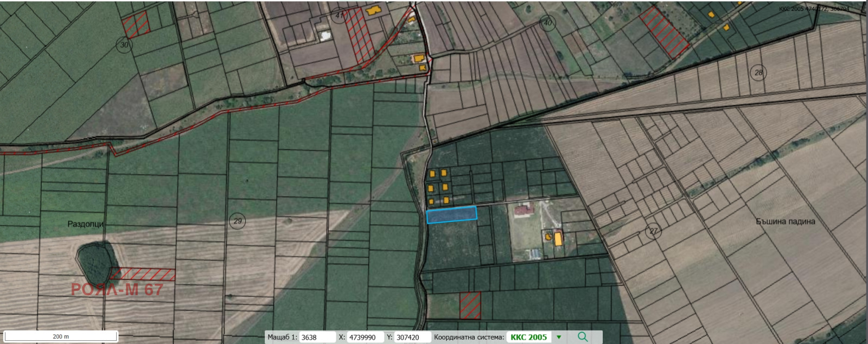Image resolution: width=868 pixels, height=344 pixels.
Task: Click the Бъшина падина locality label
Action: point(785,221)
